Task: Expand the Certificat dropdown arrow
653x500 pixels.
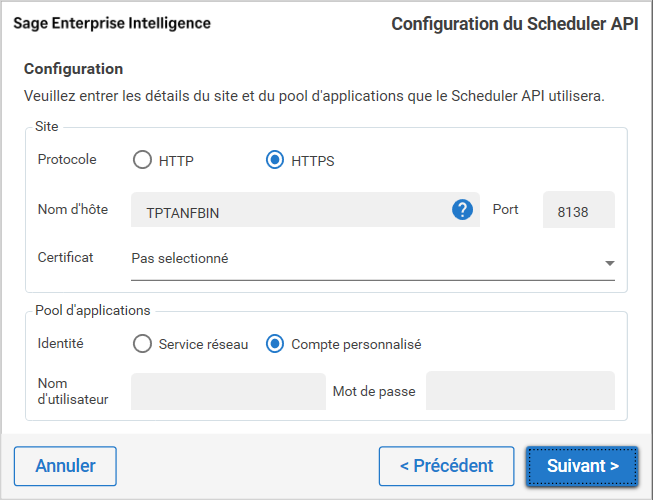Action: pos(609,263)
